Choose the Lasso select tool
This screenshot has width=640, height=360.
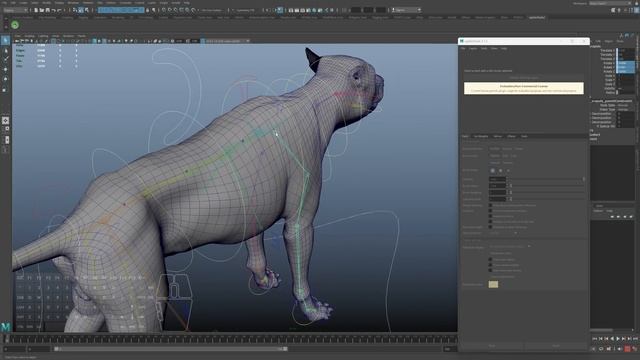5,51
